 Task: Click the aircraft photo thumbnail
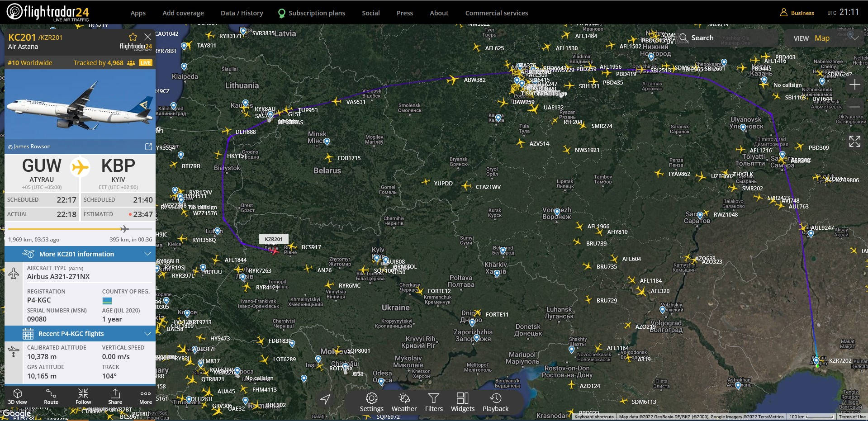[x=80, y=104]
